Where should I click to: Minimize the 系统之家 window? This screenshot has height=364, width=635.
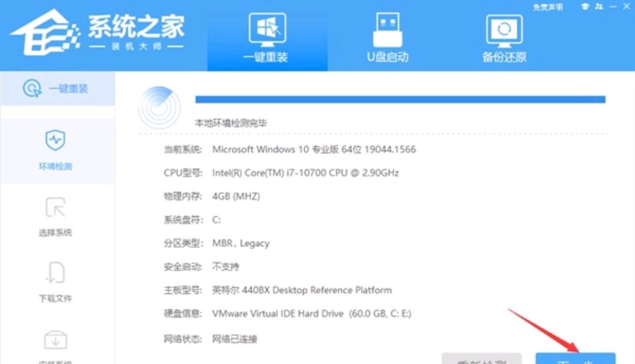click(x=613, y=6)
